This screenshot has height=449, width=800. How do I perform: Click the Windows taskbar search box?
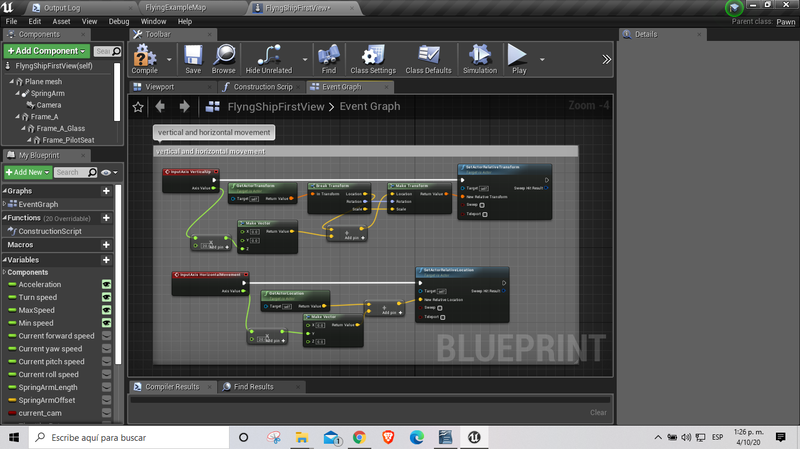point(129,437)
